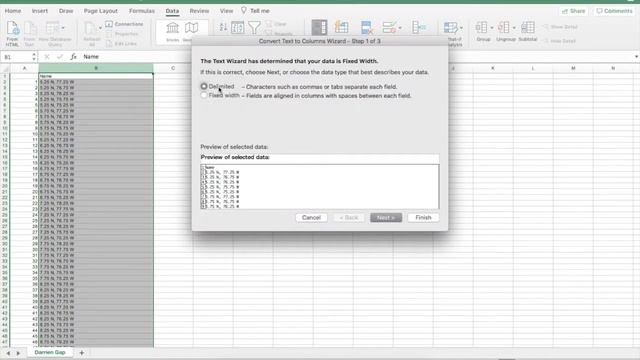Open the Page Layout ribbon tab
The height and width of the screenshot is (360, 640).
tap(100, 11)
